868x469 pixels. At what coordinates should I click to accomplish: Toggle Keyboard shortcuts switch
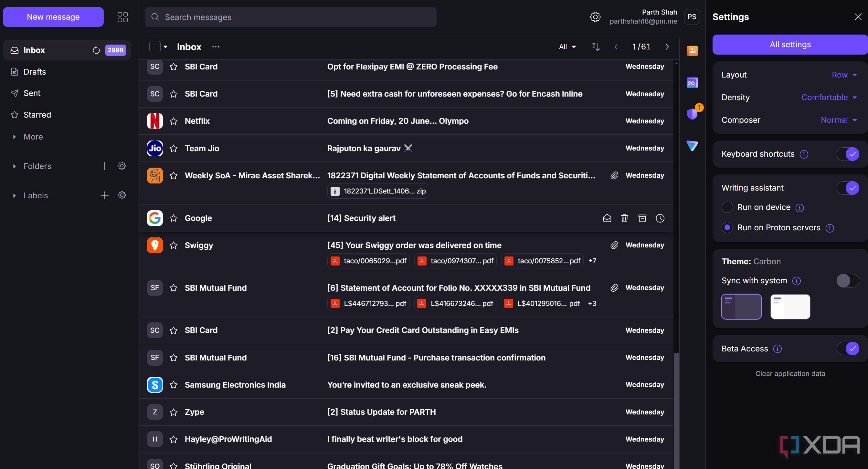coord(847,154)
